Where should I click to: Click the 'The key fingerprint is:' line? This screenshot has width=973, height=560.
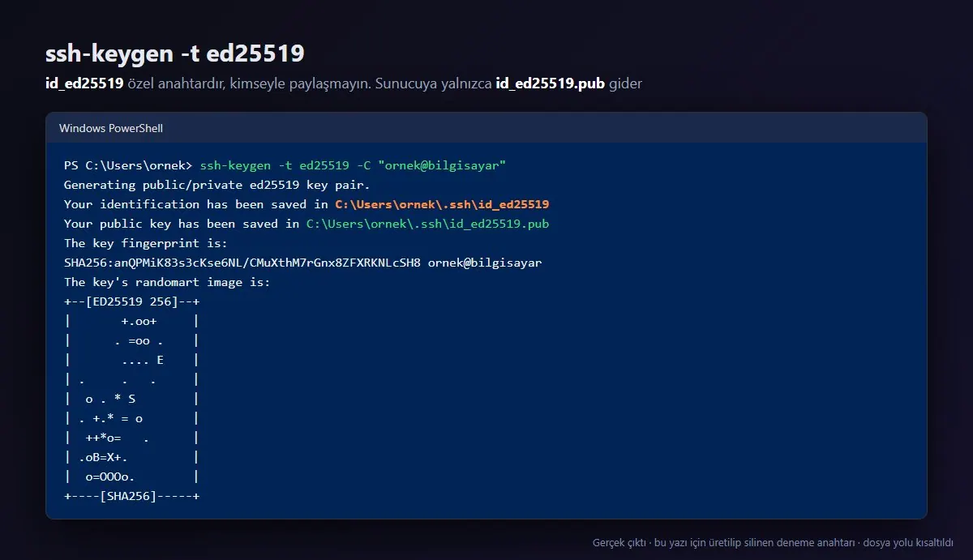coord(146,243)
